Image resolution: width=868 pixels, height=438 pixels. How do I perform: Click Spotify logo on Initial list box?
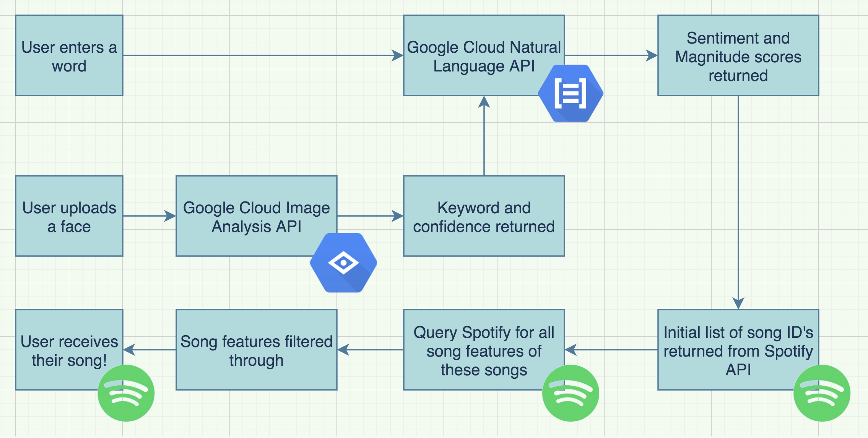pos(822,393)
